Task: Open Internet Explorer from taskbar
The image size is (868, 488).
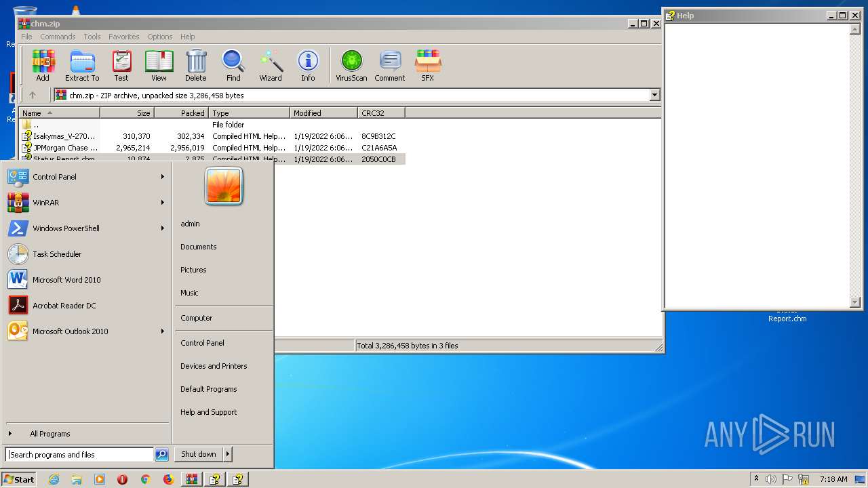Action: tap(54, 479)
